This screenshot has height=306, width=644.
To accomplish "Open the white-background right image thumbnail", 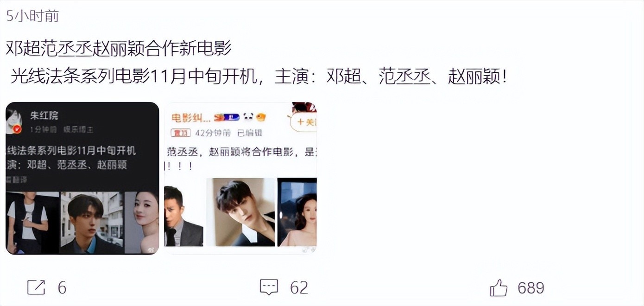I will pos(240,178).
